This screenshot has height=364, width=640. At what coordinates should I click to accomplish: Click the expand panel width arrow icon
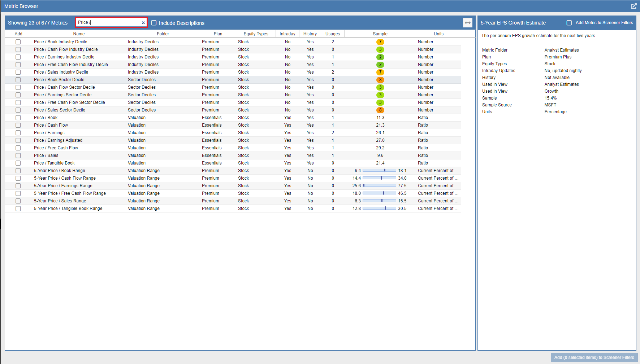click(x=468, y=23)
